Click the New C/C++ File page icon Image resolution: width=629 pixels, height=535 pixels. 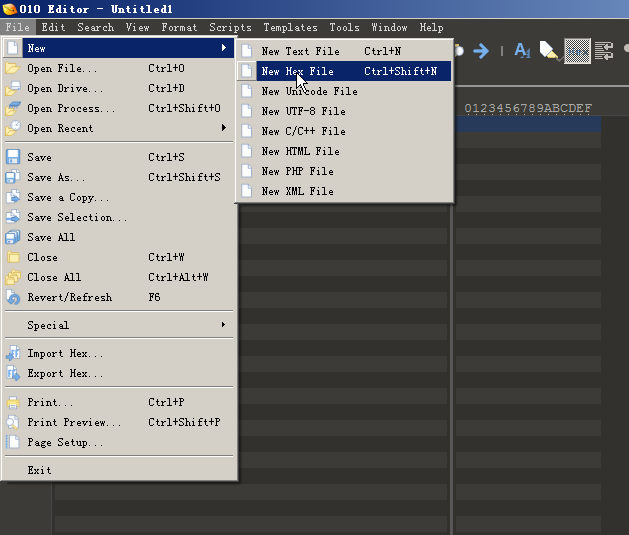(247, 131)
